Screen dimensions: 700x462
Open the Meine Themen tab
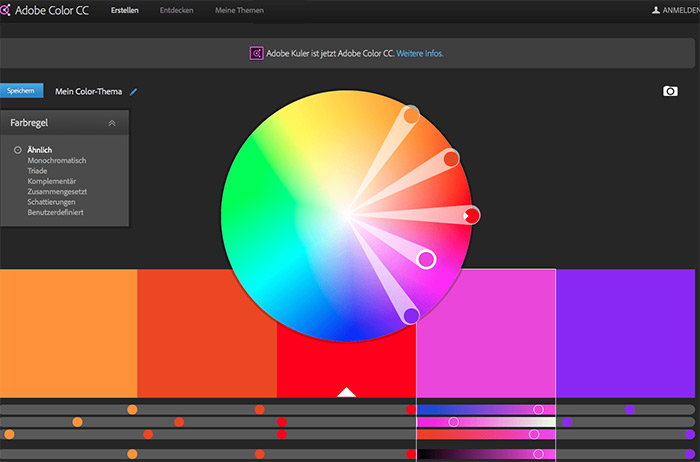[x=238, y=11]
